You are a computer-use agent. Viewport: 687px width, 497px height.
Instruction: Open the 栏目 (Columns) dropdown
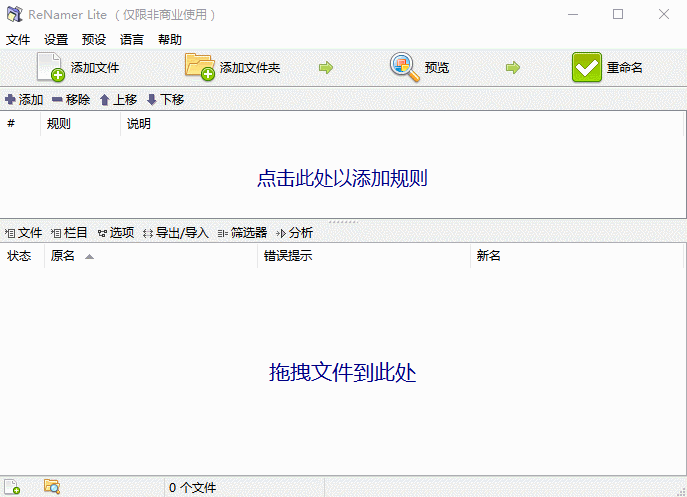click(x=70, y=232)
